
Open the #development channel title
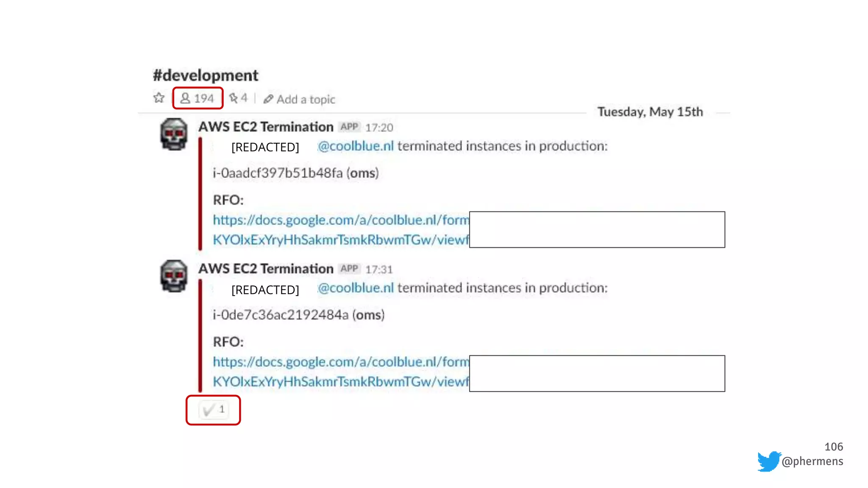tap(206, 75)
